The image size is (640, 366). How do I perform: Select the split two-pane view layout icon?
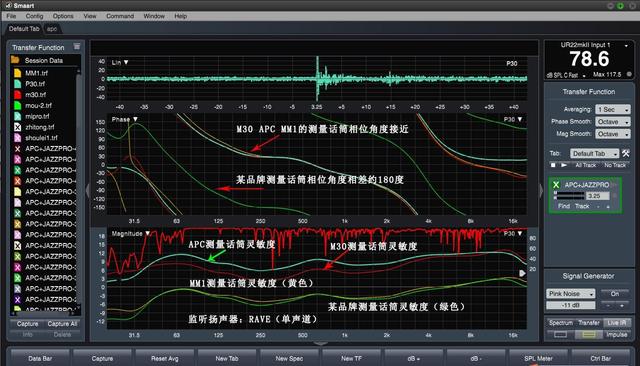click(x=588, y=335)
